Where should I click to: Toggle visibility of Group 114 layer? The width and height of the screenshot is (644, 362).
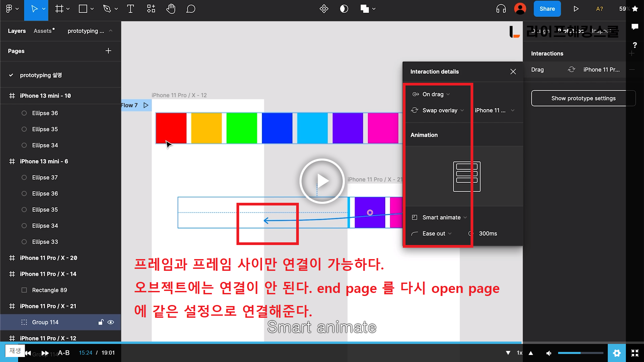point(111,322)
